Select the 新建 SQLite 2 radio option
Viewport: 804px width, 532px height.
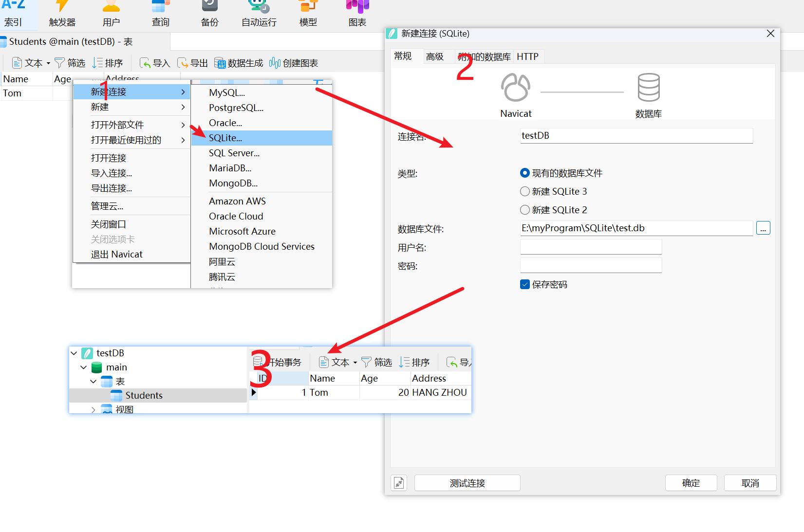coord(525,210)
